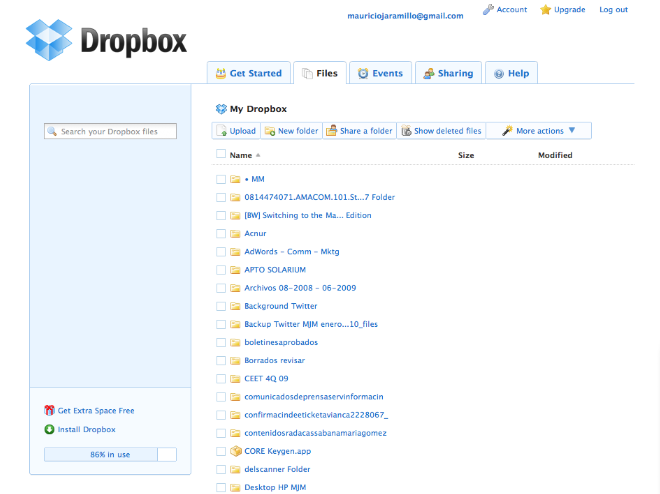Select the APTO SOLARIUM folder checkbox

[x=221, y=269]
